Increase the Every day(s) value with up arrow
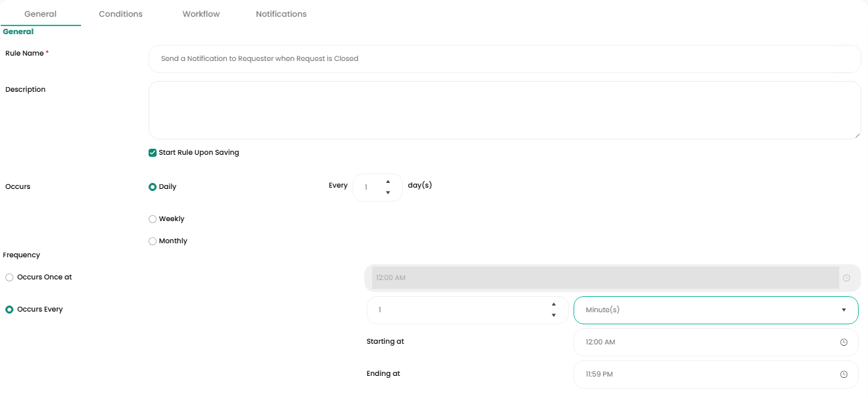The width and height of the screenshot is (868, 398). (388, 182)
